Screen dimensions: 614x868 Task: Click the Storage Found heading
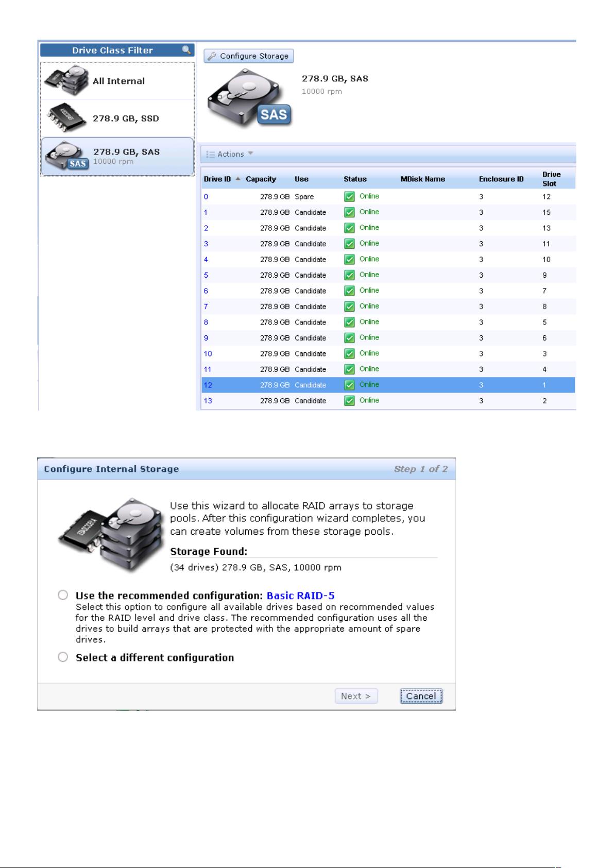[x=209, y=551]
